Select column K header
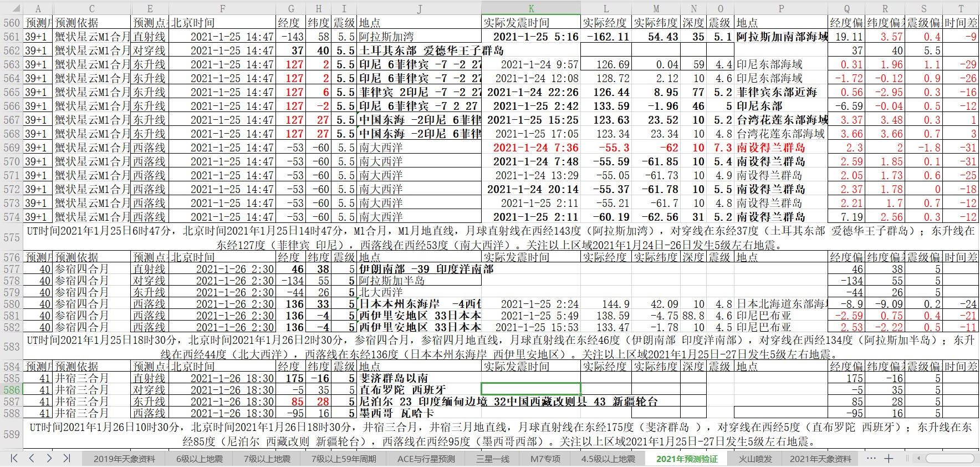Image resolution: width=980 pixels, height=467 pixels. point(531,8)
